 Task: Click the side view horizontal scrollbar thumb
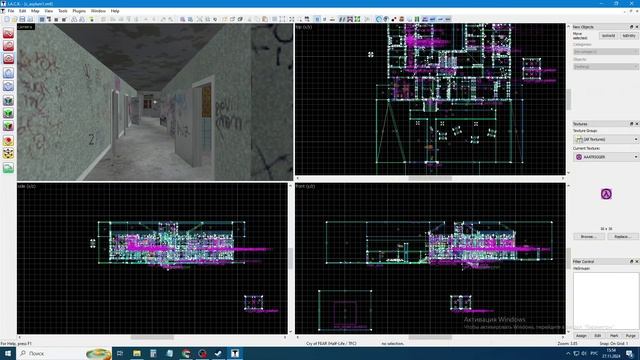152,337
